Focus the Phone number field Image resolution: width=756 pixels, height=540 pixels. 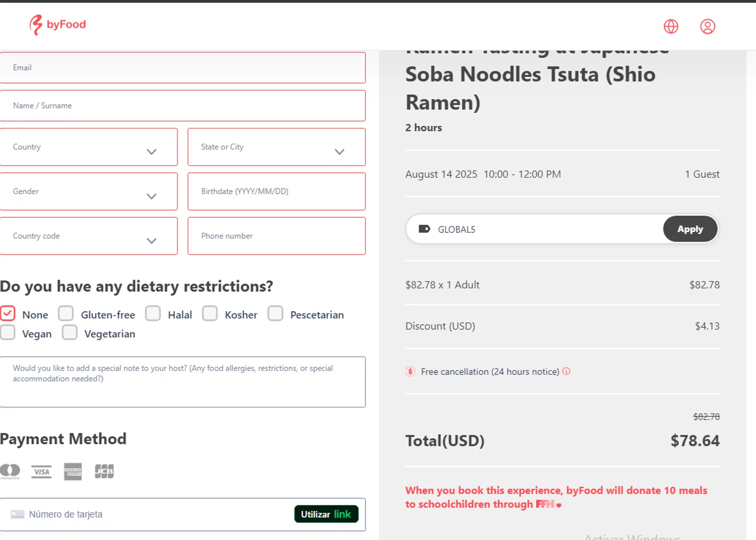277,236
